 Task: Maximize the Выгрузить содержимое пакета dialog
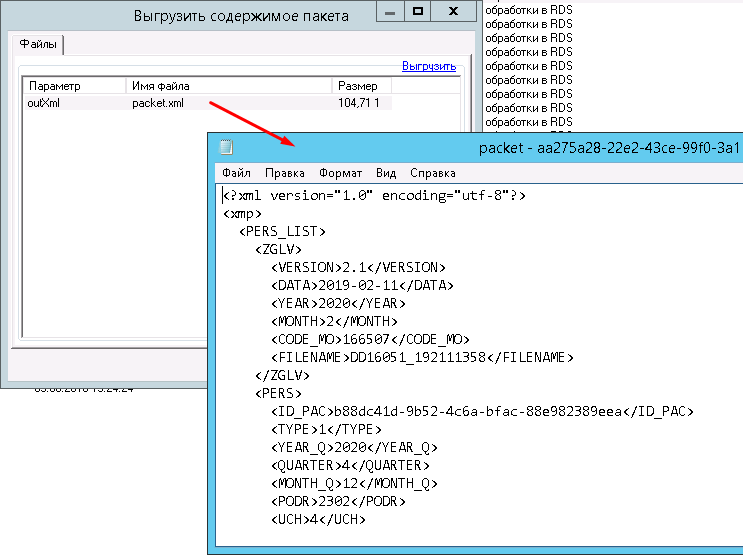click(x=418, y=12)
